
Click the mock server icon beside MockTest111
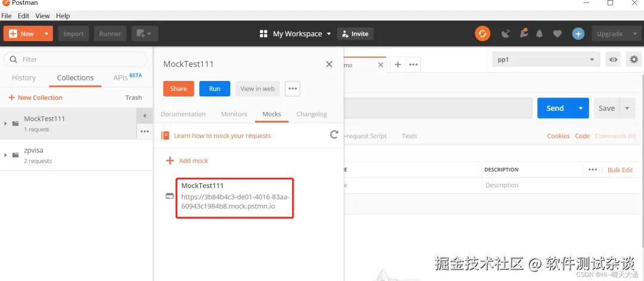169,196
